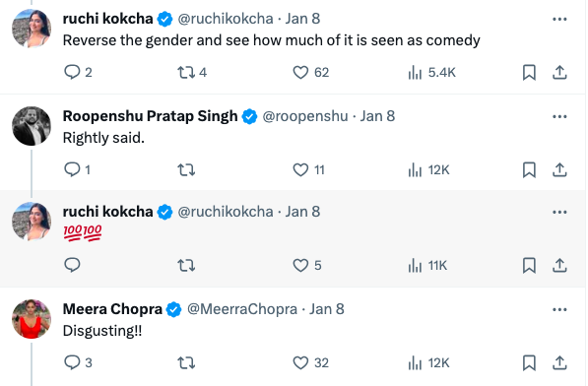
Task: Bookmark the 'Reverse the gender' tweet
Action: point(529,72)
